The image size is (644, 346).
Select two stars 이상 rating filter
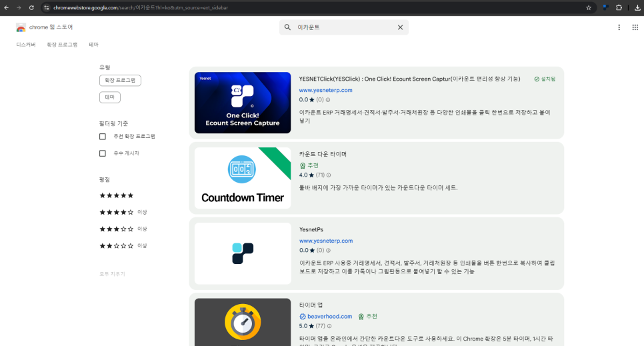pos(123,246)
